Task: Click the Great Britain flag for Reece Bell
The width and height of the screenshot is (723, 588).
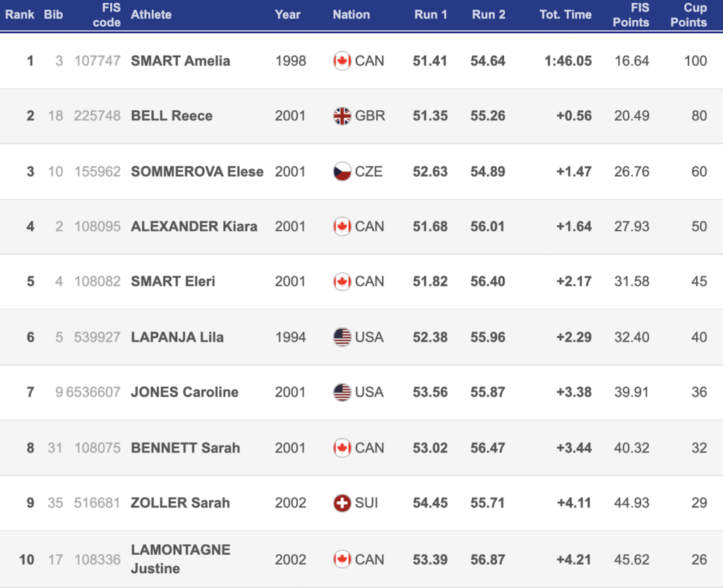Action: click(342, 116)
